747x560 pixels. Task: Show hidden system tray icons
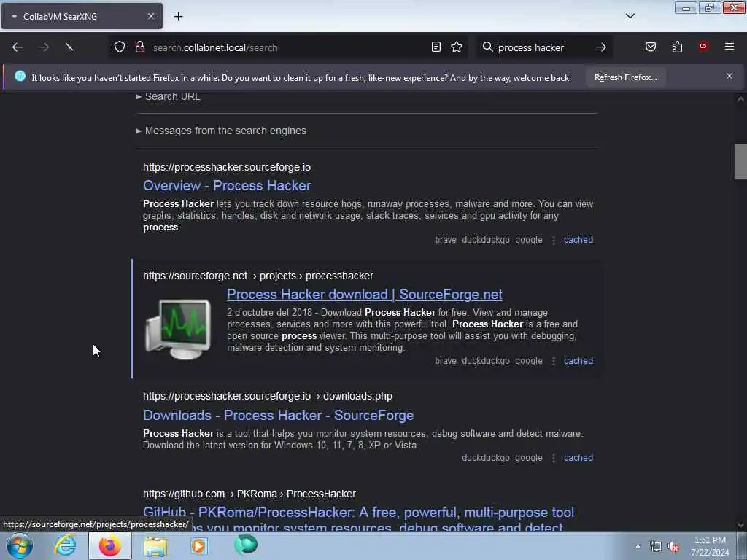click(638, 546)
